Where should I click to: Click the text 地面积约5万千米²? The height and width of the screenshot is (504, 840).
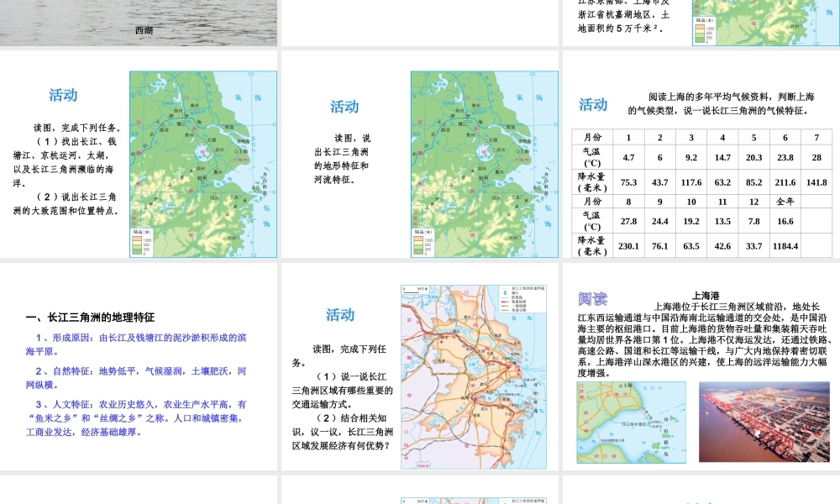pyautogui.click(x=621, y=29)
